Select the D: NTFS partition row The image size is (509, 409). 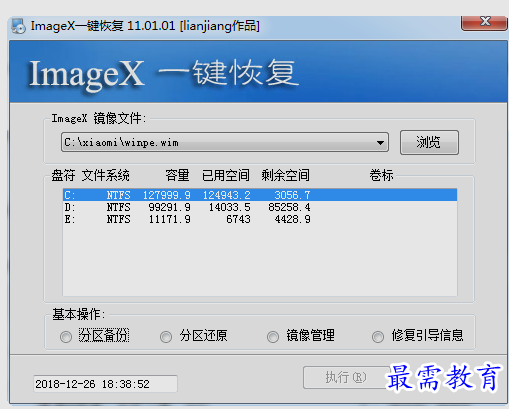[260, 207]
